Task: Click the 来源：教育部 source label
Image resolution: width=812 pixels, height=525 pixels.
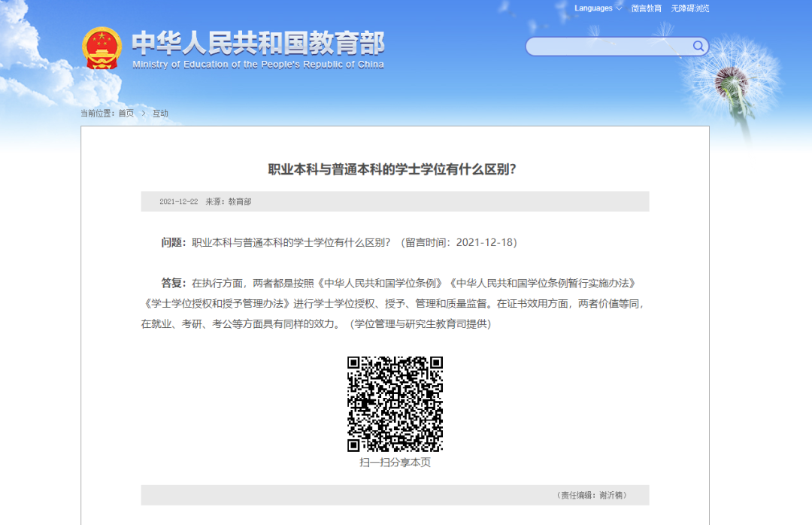Action: pos(229,202)
